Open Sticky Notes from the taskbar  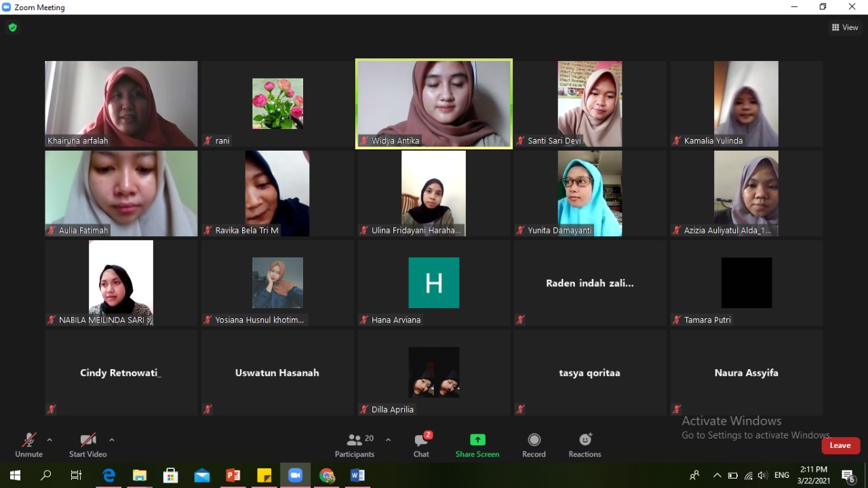pyautogui.click(x=264, y=475)
